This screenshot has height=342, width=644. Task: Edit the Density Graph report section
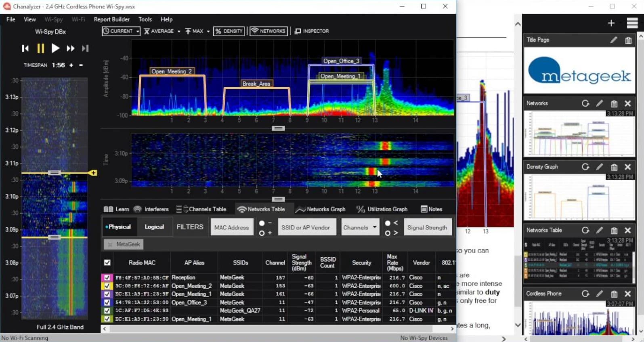[600, 167]
